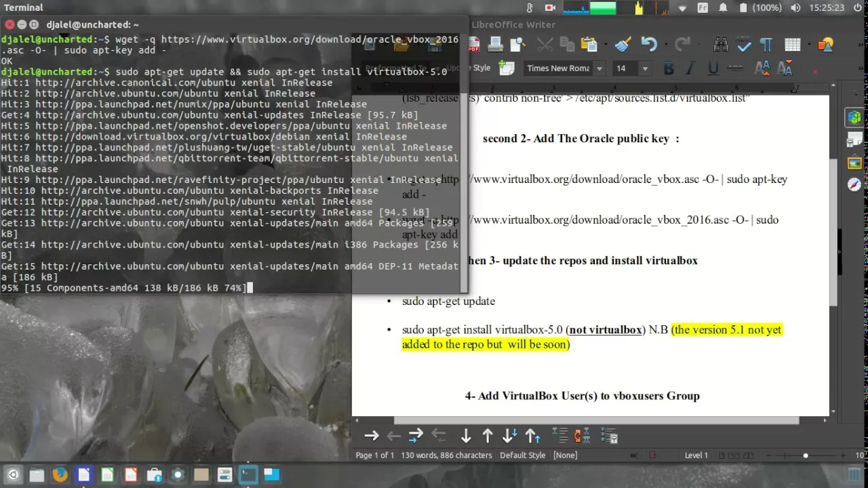Click the Print icon in Writer toolbar
868x488 pixels.
tap(495, 45)
